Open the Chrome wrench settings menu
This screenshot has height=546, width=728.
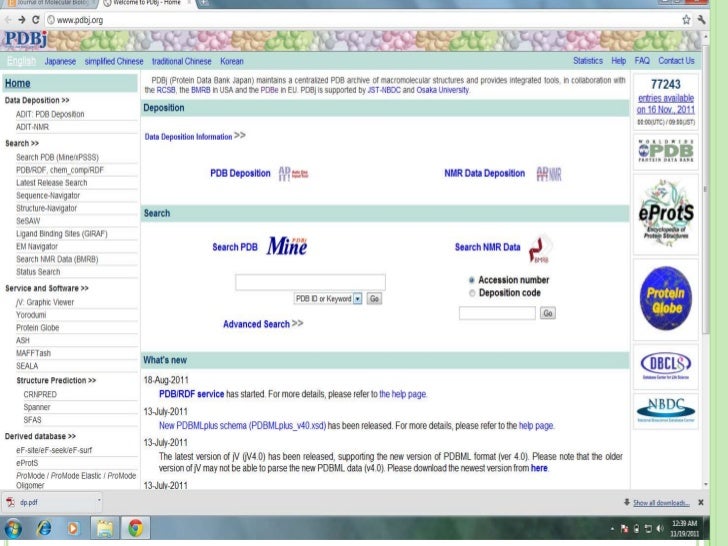[x=701, y=20]
